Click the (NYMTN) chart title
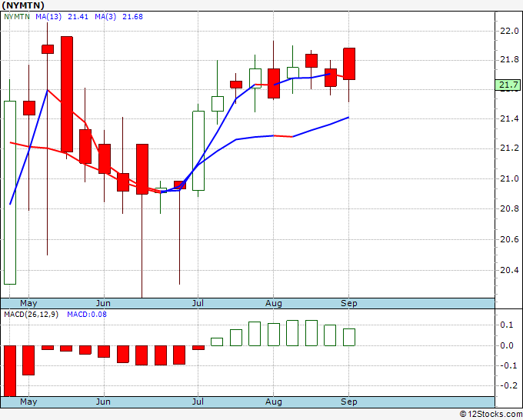The image size is (523, 420). 23,5
